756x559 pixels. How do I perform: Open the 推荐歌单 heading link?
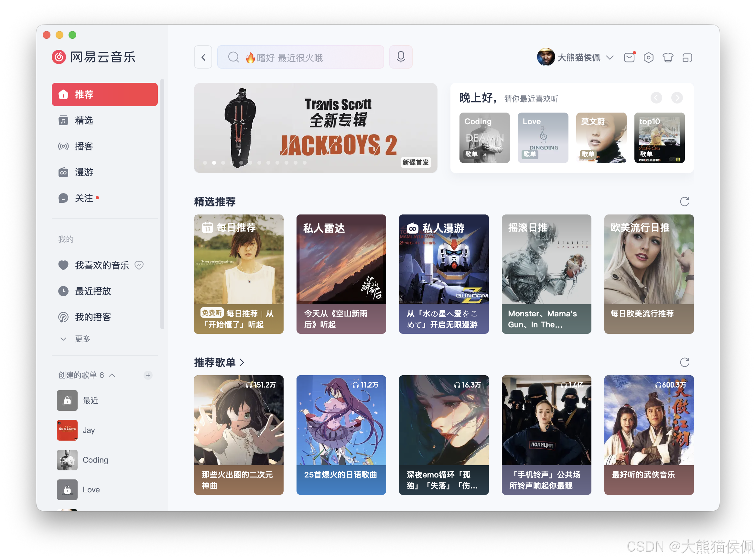pyautogui.click(x=219, y=362)
